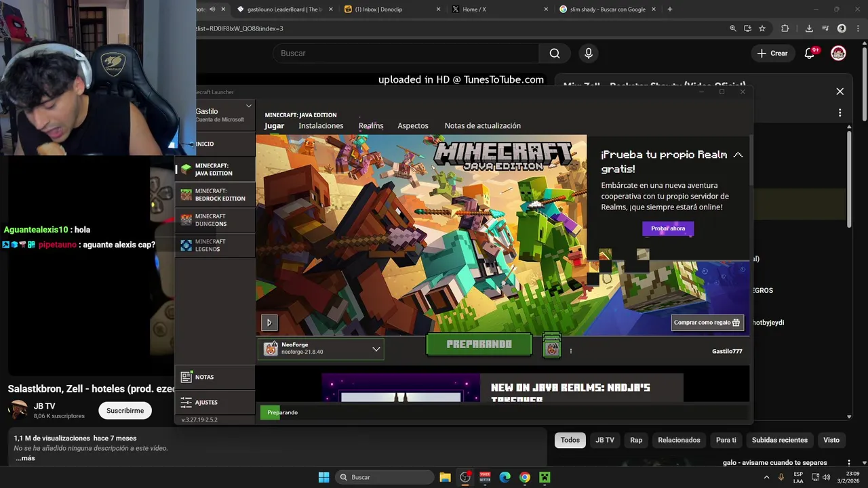The image size is (868, 488).
Task: Open the Chrome zoom magnifier in address bar
Action: tap(733, 28)
